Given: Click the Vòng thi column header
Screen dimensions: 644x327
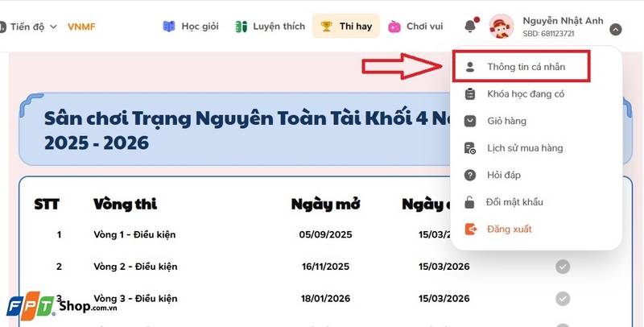Looking at the screenshot, I should pos(126,204).
